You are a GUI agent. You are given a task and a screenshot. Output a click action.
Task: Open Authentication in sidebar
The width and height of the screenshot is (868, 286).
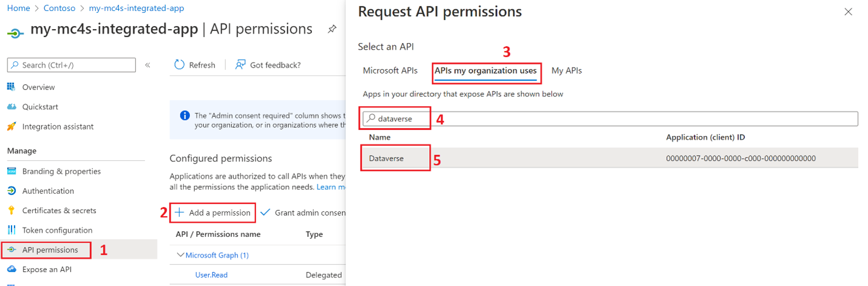point(48,191)
